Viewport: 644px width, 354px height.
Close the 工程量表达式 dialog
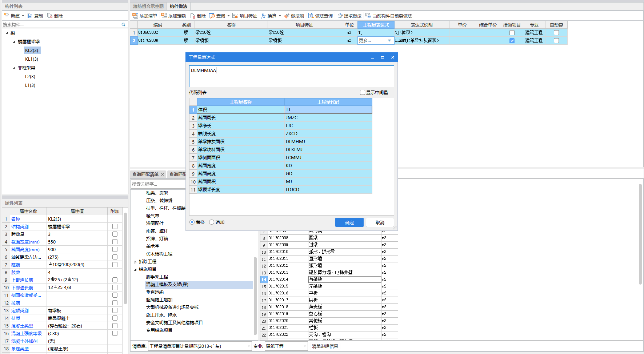(x=393, y=57)
